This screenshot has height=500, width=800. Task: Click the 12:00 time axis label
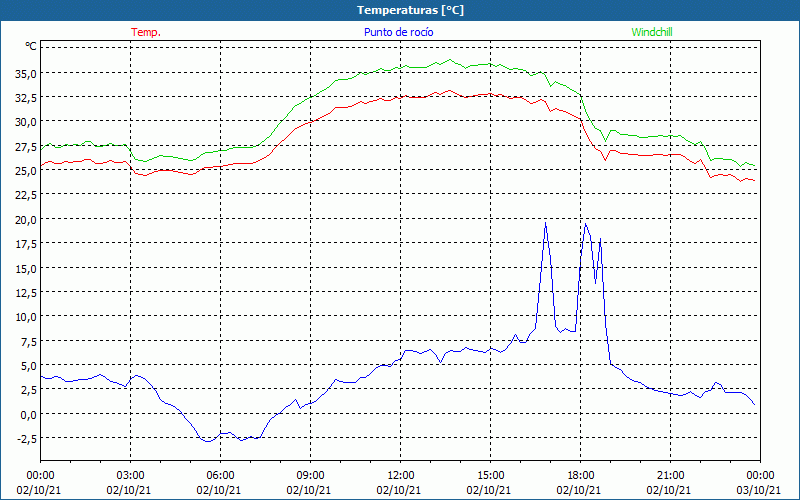coord(401,476)
